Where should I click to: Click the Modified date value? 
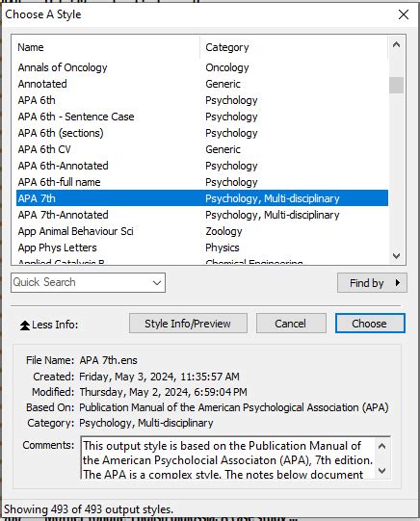tap(163, 392)
